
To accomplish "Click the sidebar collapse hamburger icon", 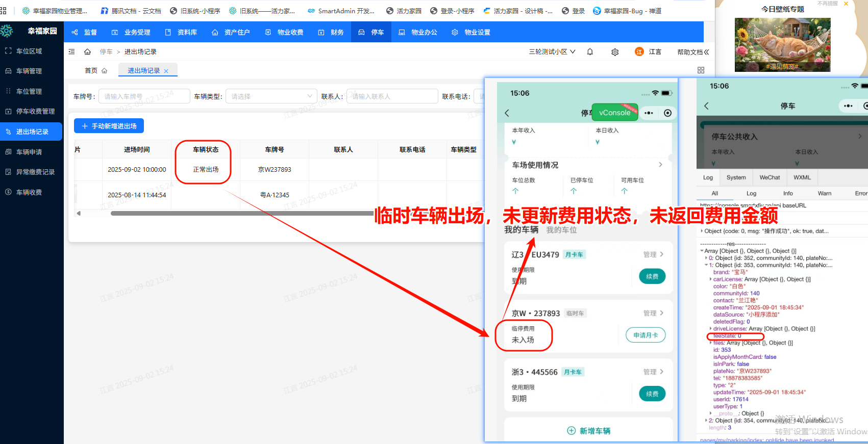I will coord(72,52).
